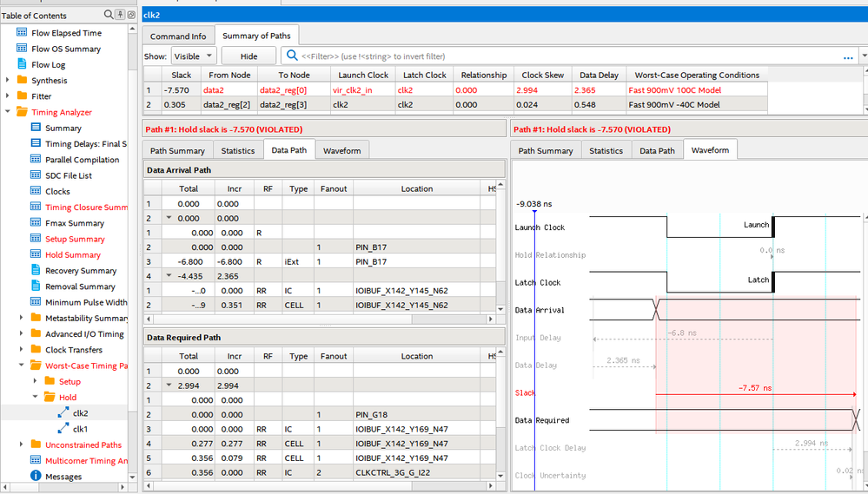This screenshot has height=494, width=868.
Task: Click the Table of Contents search icon
Action: coord(109,15)
